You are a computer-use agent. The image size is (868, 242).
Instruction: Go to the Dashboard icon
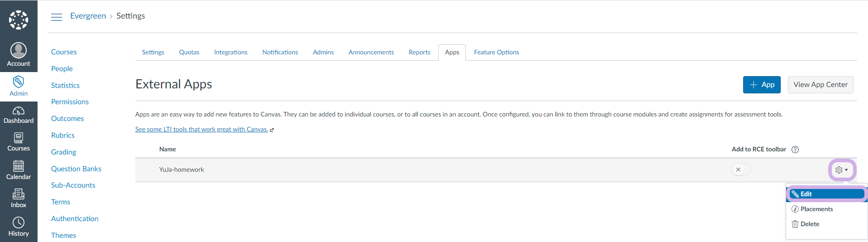(19, 111)
